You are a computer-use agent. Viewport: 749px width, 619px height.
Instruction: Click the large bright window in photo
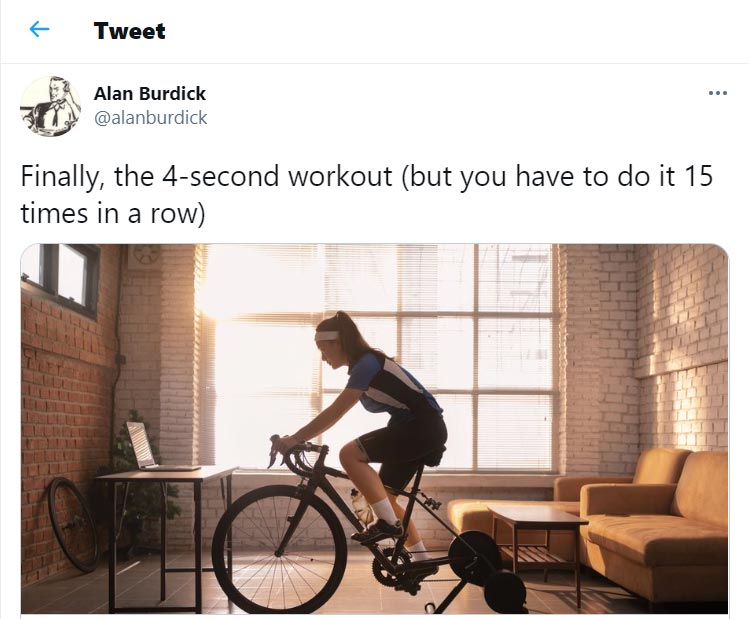(380, 356)
